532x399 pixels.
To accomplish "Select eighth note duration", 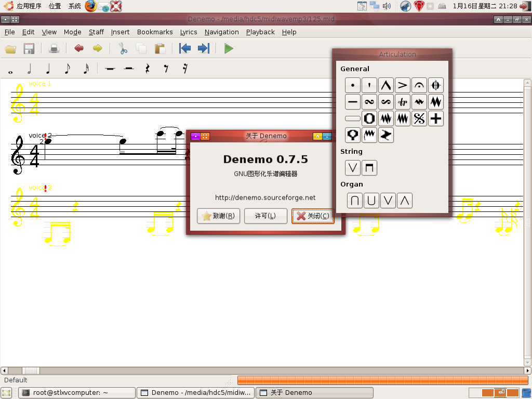I will [67, 69].
